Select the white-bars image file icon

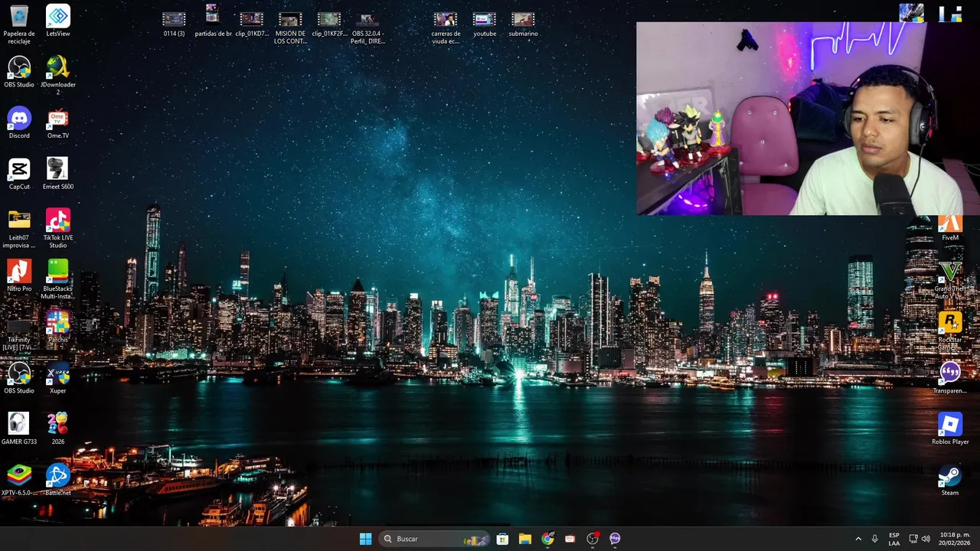tap(950, 13)
